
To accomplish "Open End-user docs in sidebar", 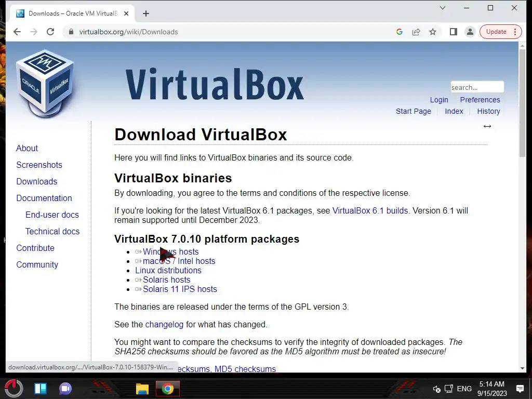I will (52, 215).
